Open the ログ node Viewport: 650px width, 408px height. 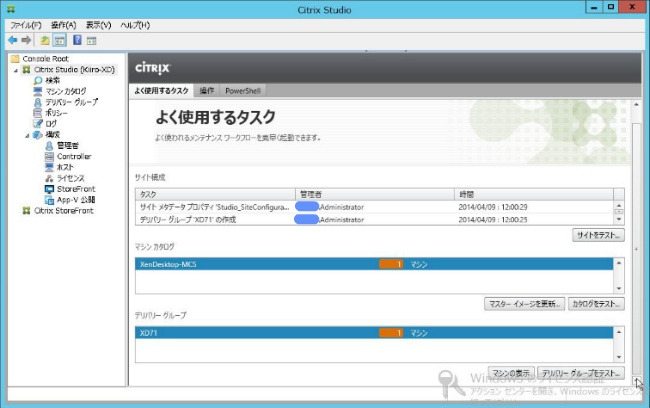pos(51,124)
